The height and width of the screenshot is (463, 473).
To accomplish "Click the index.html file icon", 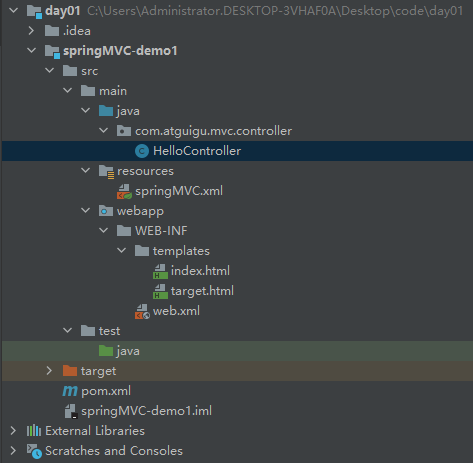I will pos(160,271).
